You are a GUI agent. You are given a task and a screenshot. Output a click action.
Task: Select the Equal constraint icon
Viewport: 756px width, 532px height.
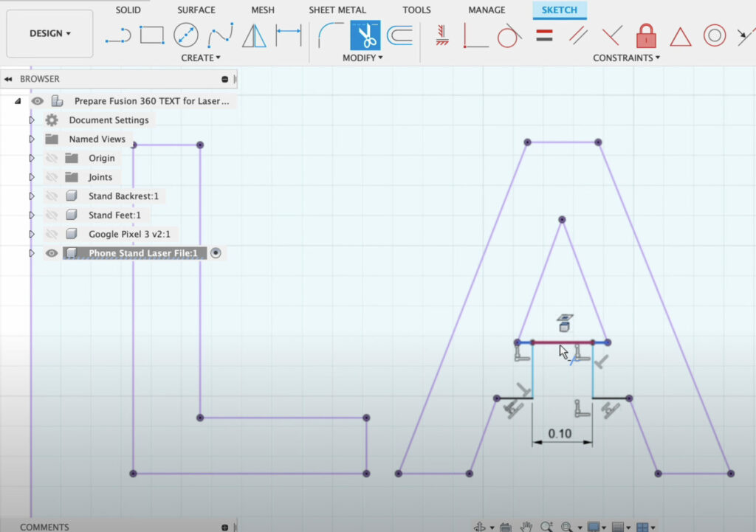click(544, 35)
